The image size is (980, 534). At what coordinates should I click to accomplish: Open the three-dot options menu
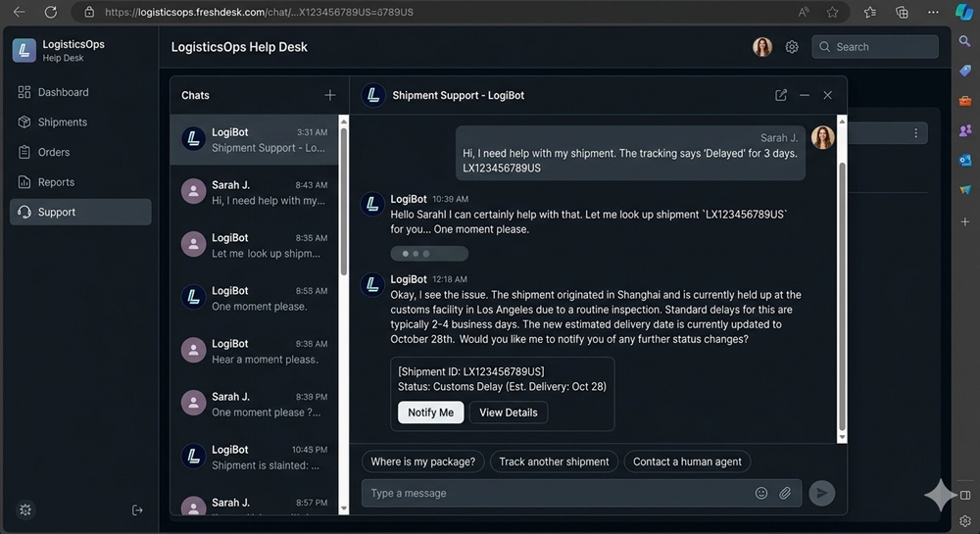coord(915,133)
